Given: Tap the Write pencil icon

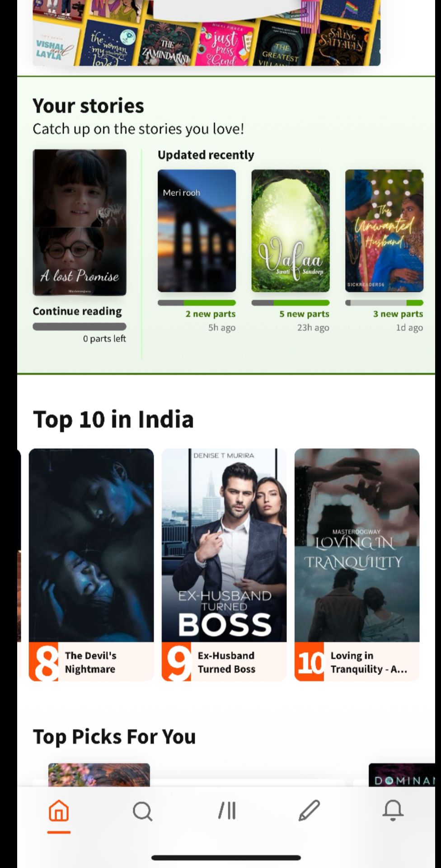Looking at the screenshot, I should pos(310,810).
